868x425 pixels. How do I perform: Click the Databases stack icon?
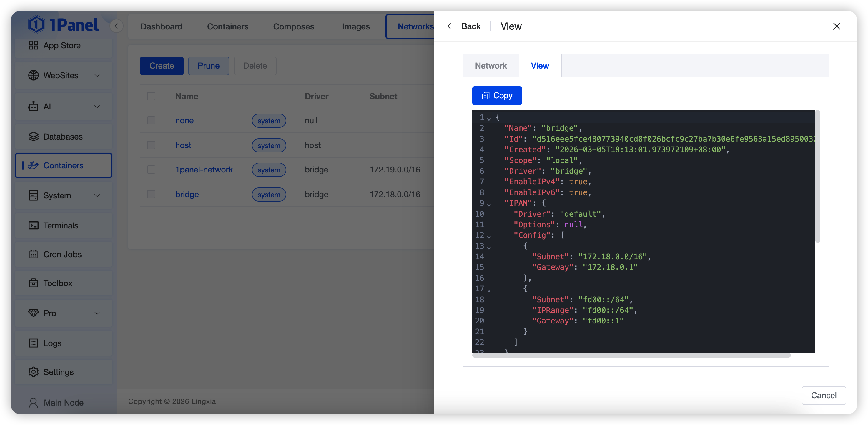pos(33,137)
